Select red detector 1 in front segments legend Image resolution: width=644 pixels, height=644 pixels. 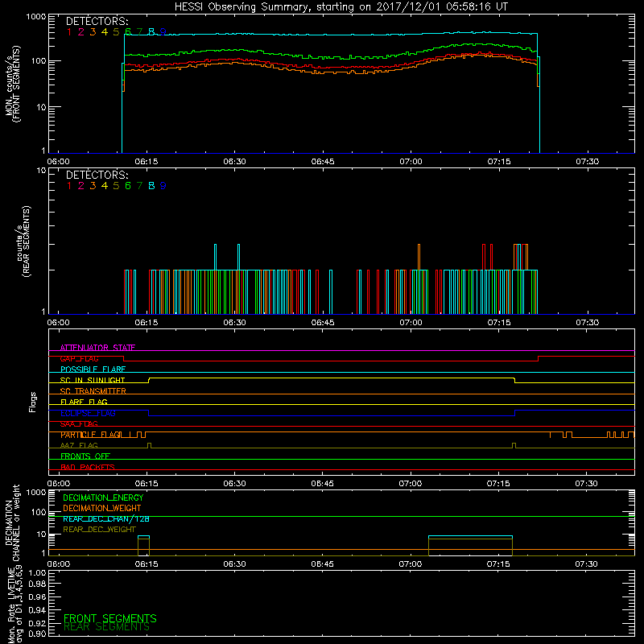pyautogui.click(x=69, y=32)
